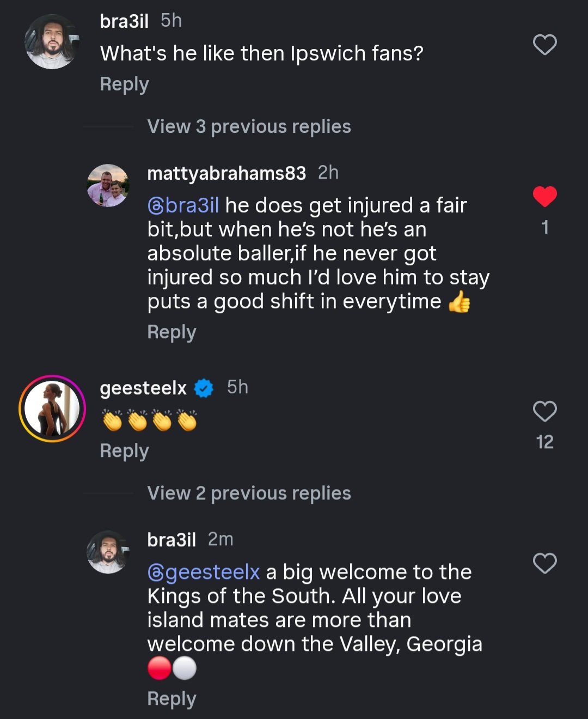This screenshot has width=588, height=719.
Task: Unlike mattyabrahams83's reply with red heart
Action: [x=544, y=197]
